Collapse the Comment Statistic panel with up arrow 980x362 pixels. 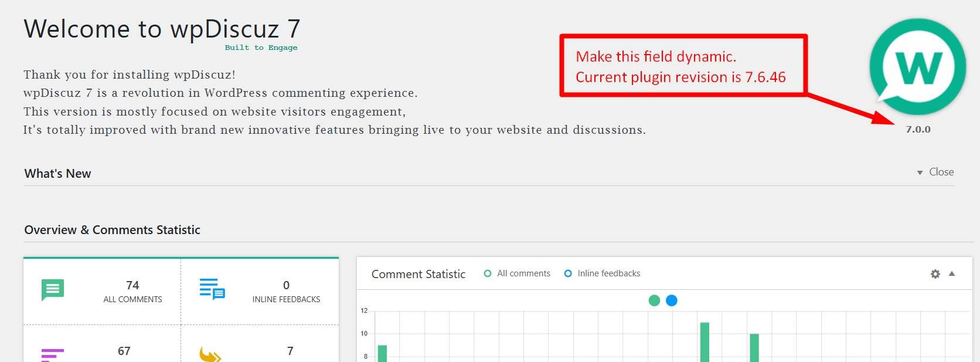(952, 273)
